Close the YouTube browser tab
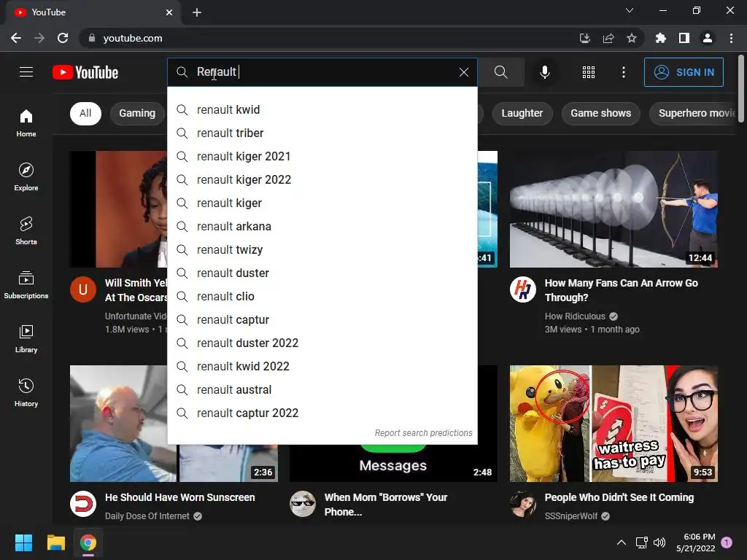 pyautogui.click(x=169, y=12)
